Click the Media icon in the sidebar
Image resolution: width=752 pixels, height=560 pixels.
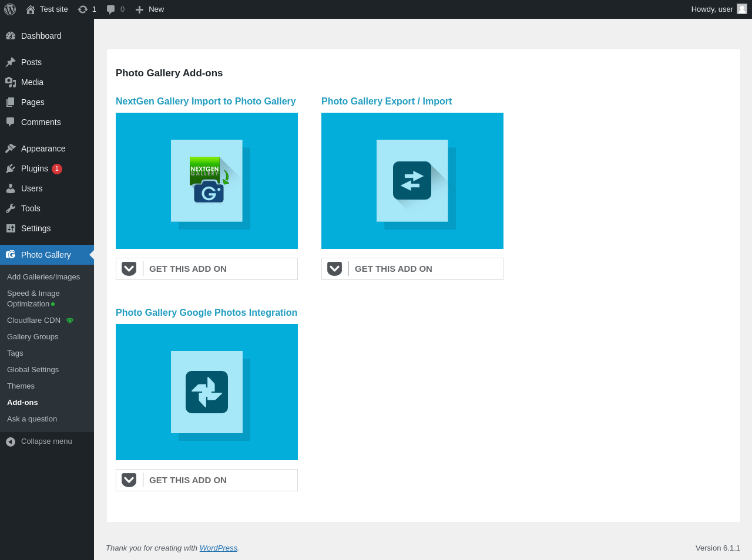pos(11,82)
